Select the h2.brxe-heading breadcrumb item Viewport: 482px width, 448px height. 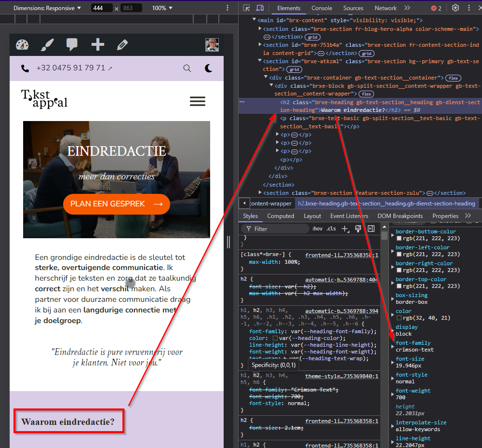pyautogui.click(x=387, y=204)
